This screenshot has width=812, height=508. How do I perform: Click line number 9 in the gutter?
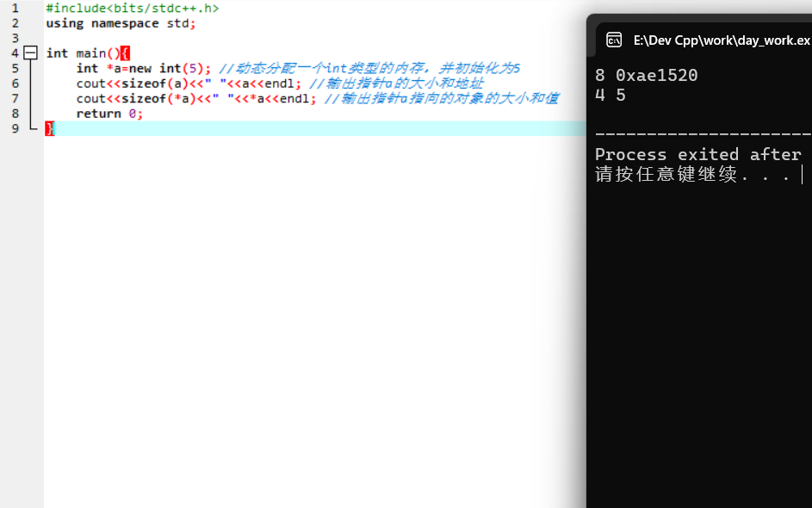pyautogui.click(x=15, y=128)
